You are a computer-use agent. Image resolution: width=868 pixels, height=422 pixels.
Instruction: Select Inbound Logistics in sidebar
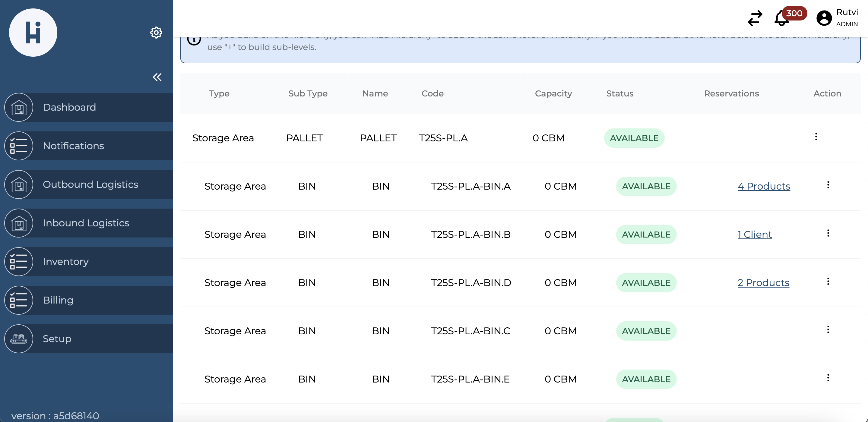[86, 223]
